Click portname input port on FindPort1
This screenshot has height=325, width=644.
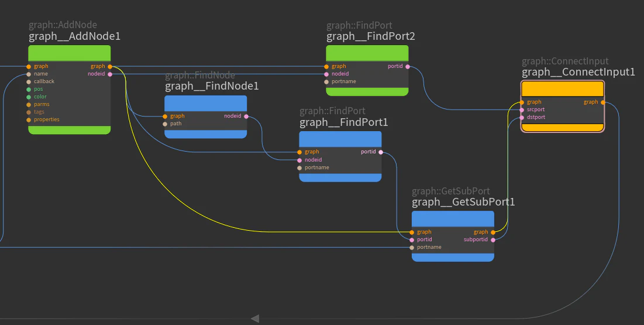pos(299,168)
